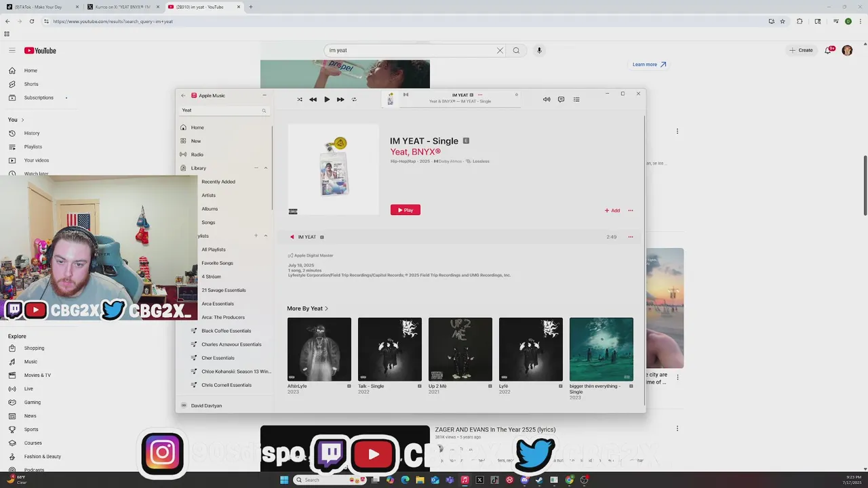Click the now playing album thumbnail

coord(391,100)
